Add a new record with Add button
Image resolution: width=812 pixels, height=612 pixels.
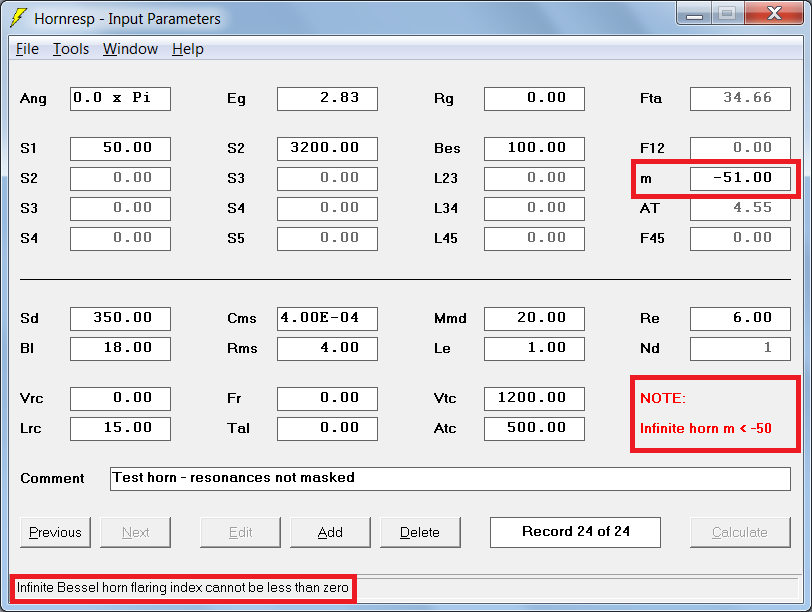(330, 532)
